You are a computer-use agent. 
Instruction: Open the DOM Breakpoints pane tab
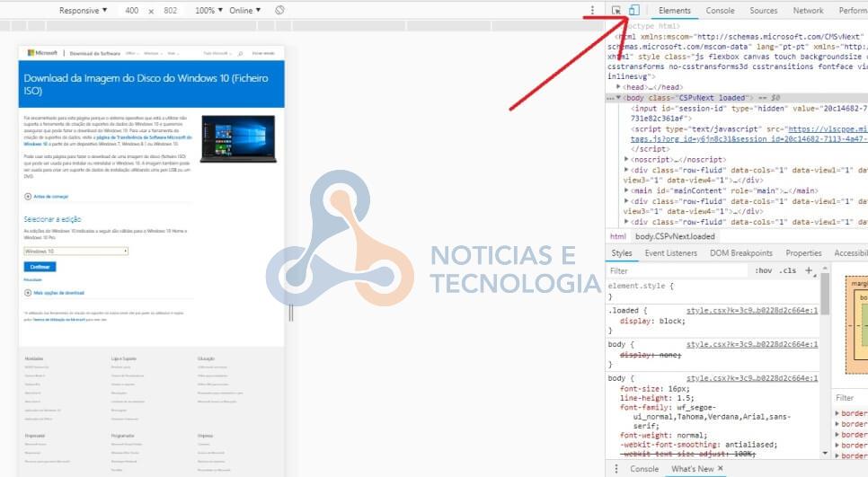click(x=740, y=253)
